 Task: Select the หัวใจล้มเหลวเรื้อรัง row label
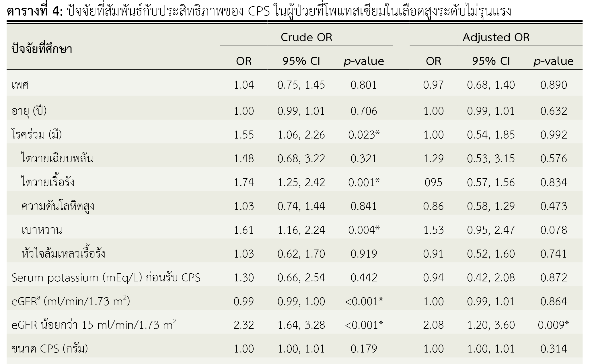click(63, 254)
